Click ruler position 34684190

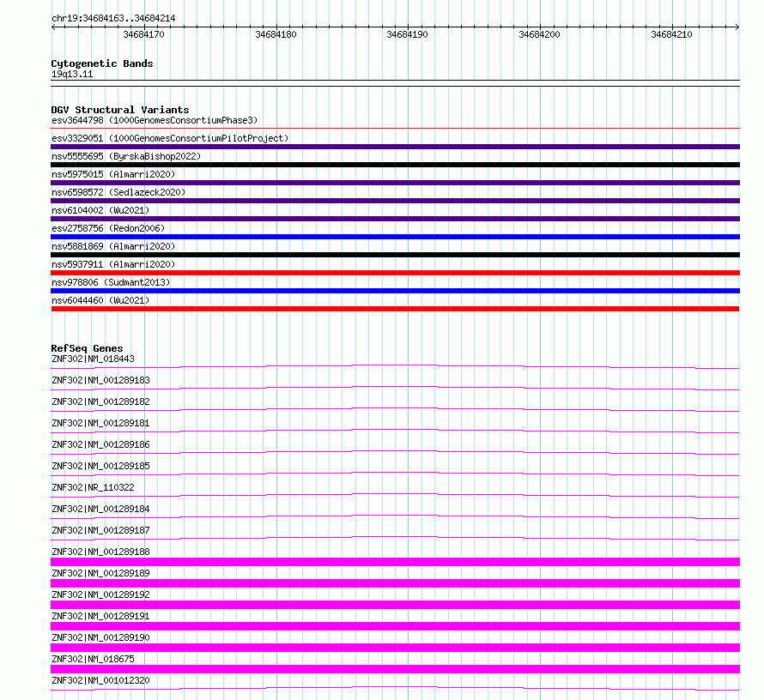[x=408, y=34]
